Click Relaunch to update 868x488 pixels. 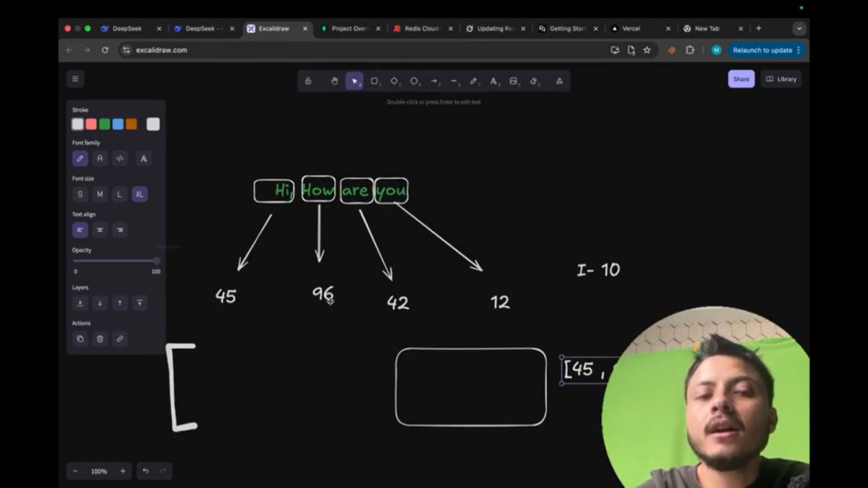click(x=766, y=50)
